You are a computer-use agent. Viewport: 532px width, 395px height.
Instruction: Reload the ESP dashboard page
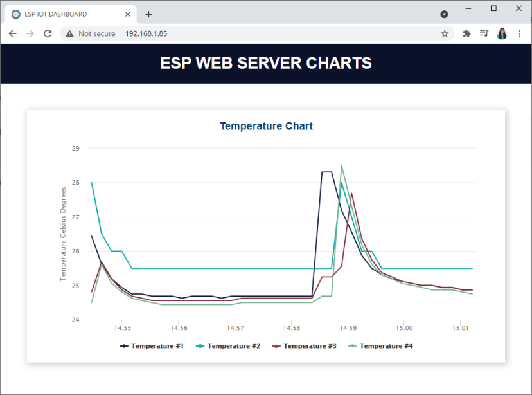(x=48, y=33)
